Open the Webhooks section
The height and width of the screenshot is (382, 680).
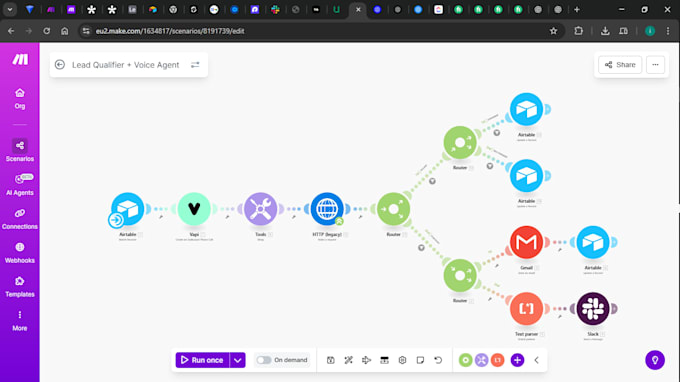[x=20, y=252]
